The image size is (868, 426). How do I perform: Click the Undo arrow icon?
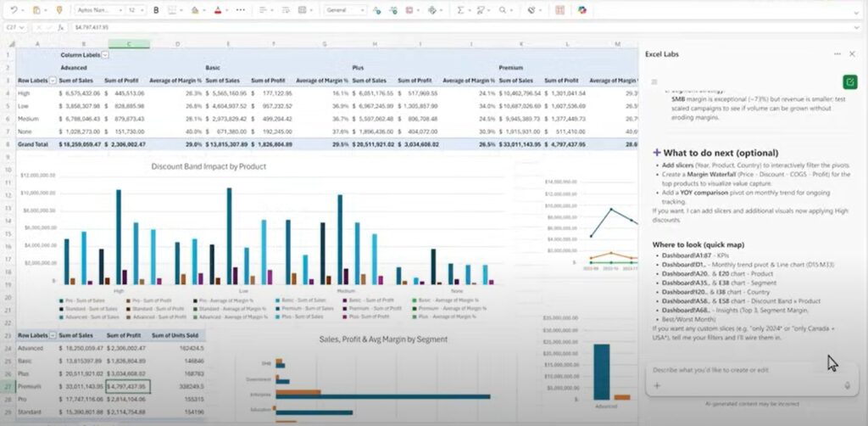[14, 10]
